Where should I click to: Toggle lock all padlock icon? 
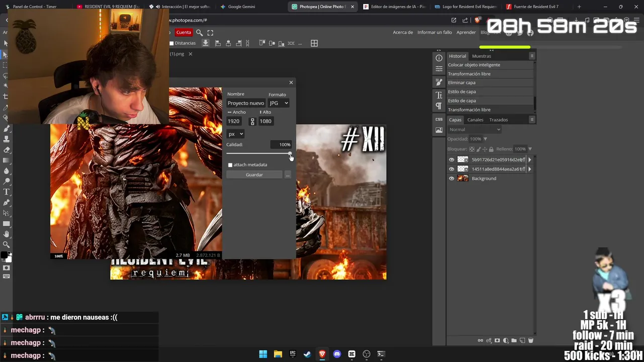click(491, 149)
